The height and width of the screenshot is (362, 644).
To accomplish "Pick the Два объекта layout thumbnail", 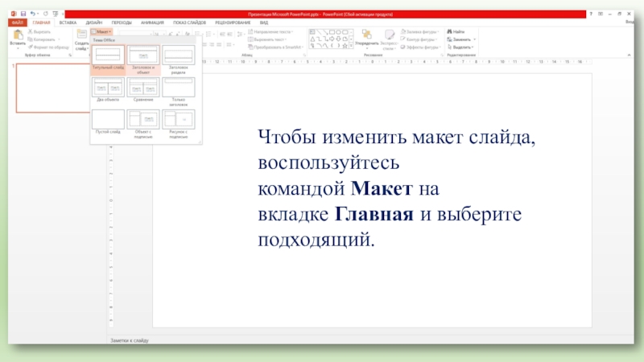I will tap(108, 88).
